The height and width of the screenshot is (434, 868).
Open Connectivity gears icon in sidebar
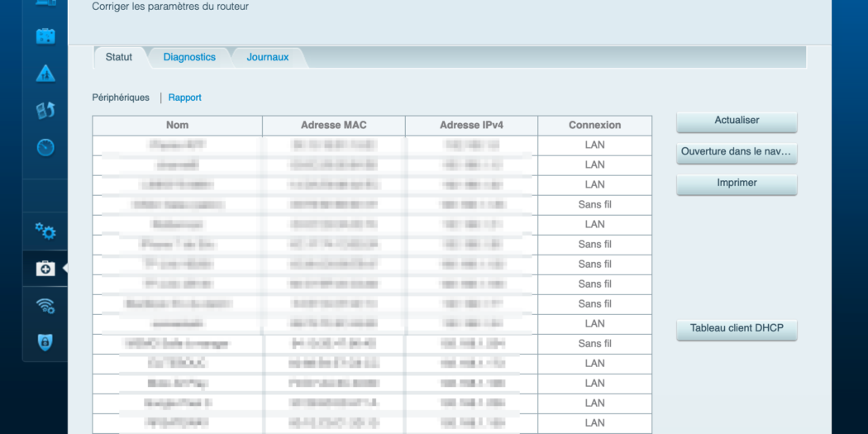(45, 231)
